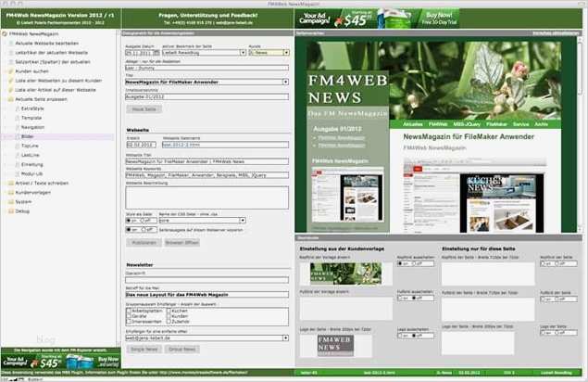Click the Webseite Dateiname input field
This screenshot has width=588, height=382.
click(x=225, y=145)
